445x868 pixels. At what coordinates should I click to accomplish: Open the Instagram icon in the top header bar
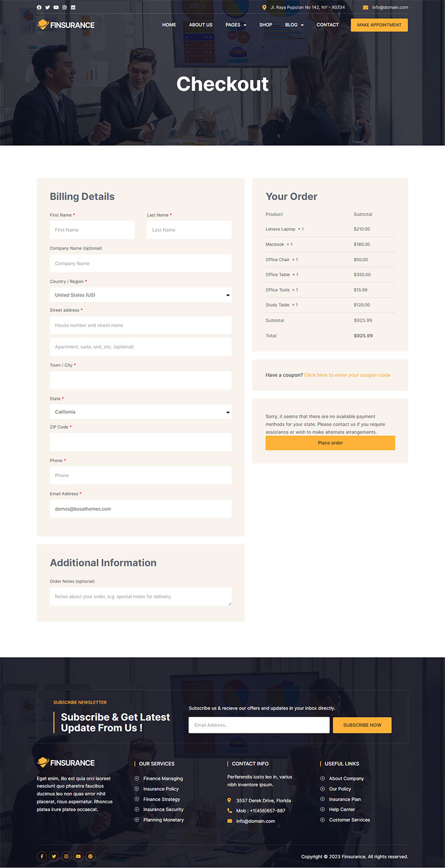pos(65,7)
